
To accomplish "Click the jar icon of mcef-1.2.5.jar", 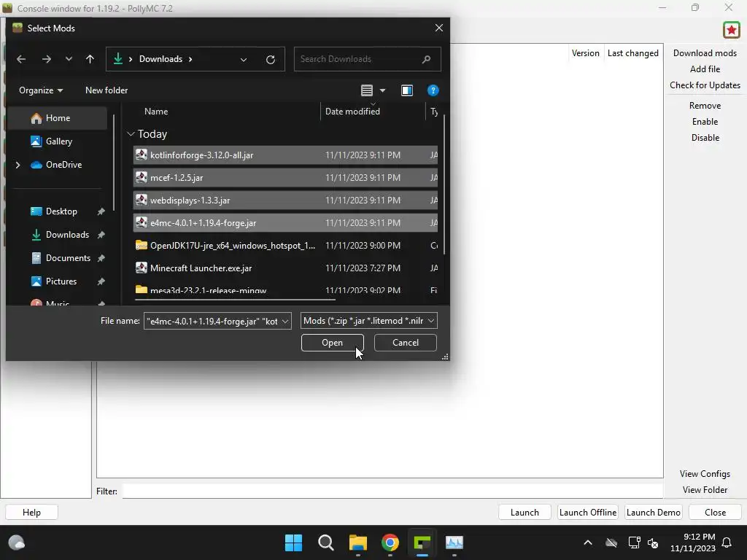I will coord(141,178).
